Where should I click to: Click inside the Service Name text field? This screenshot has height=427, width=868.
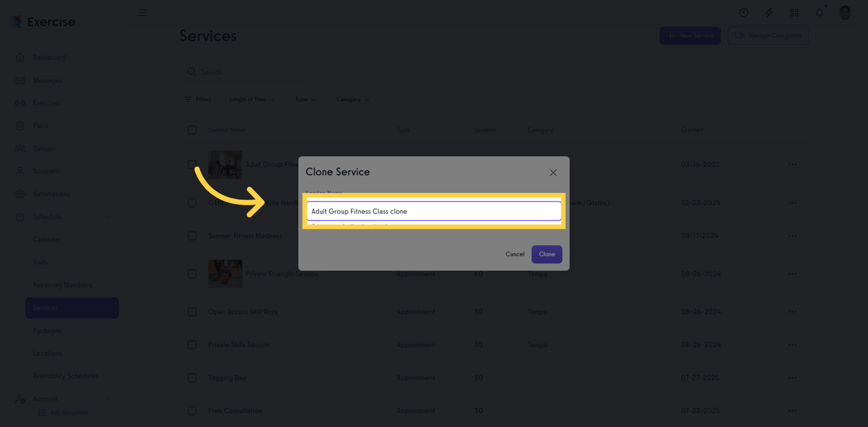tap(434, 211)
